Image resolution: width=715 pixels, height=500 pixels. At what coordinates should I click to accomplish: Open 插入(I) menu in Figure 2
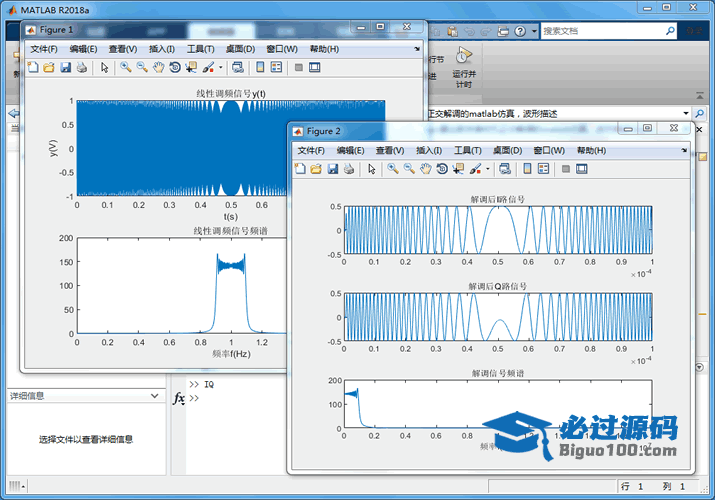pyautogui.click(x=429, y=150)
